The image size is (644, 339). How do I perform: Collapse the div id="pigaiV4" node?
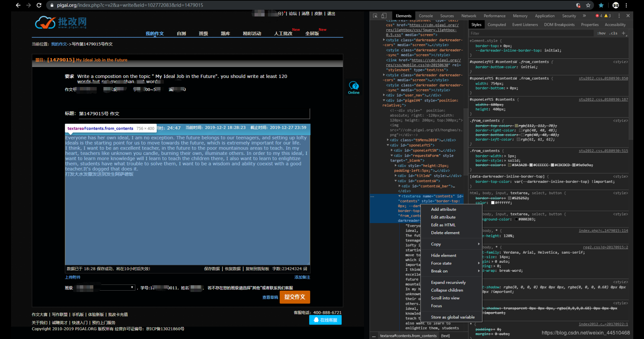[x=384, y=100]
